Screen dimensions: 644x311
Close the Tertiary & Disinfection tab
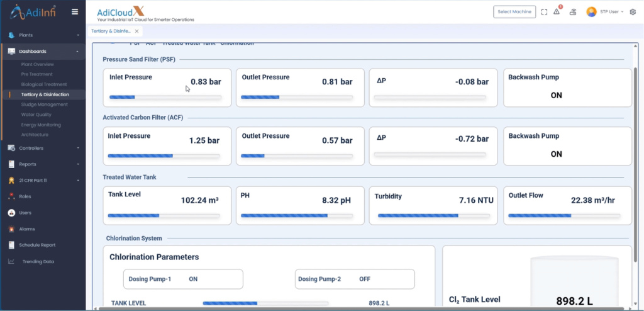[136, 31]
